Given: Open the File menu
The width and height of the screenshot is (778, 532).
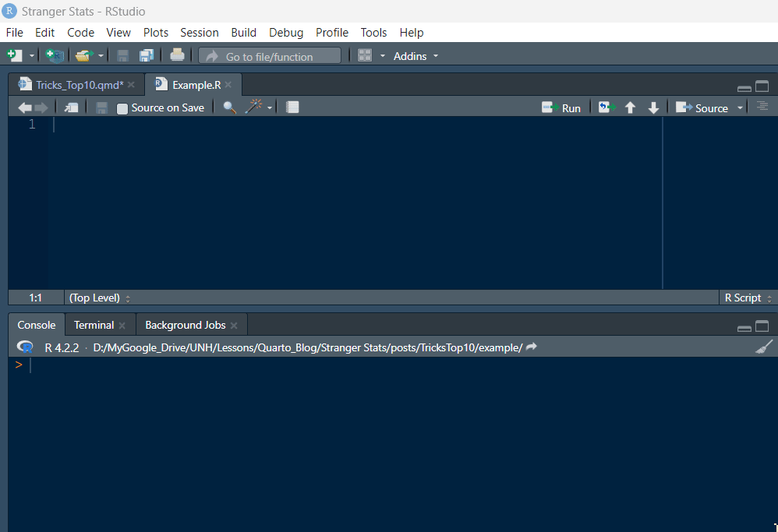Looking at the screenshot, I should click(x=14, y=33).
